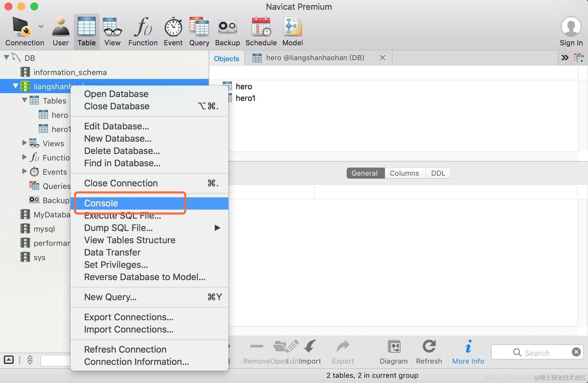This screenshot has width=588, height=383.
Task: Choose Console from context menu
Action: coord(149,203)
